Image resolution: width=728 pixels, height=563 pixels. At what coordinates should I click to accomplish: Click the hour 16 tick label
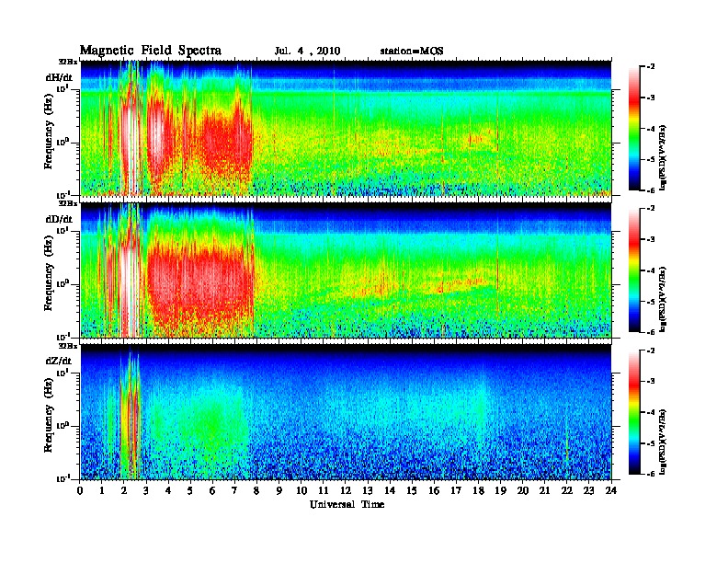tap(434, 490)
